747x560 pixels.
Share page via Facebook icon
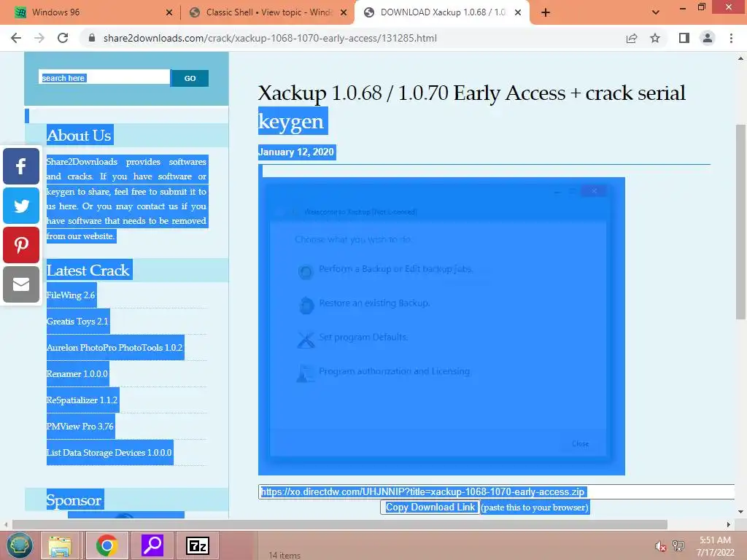[x=21, y=166]
